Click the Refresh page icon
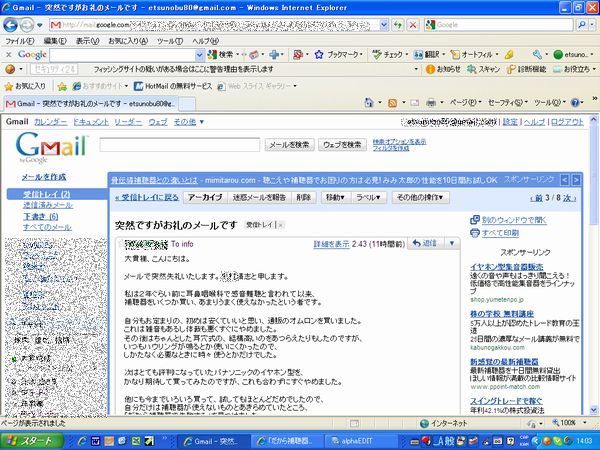This screenshot has height=450, width=600. pos(398,25)
